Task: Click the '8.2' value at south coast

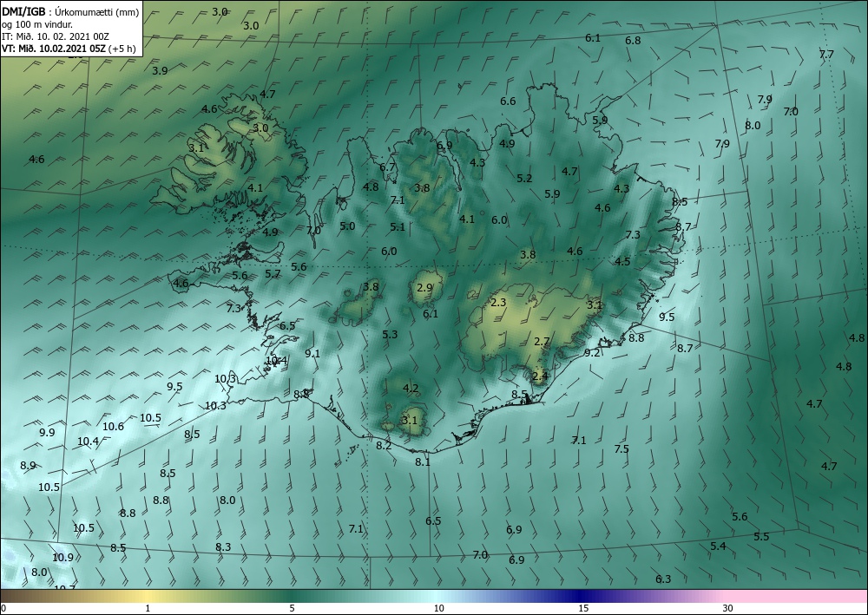Action: click(x=384, y=446)
